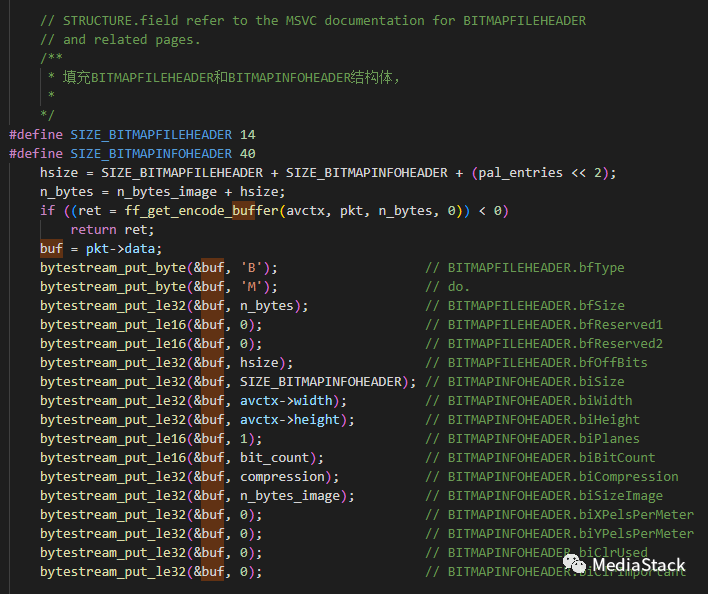Click the MediaStack watermark text

click(x=647, y=566)
